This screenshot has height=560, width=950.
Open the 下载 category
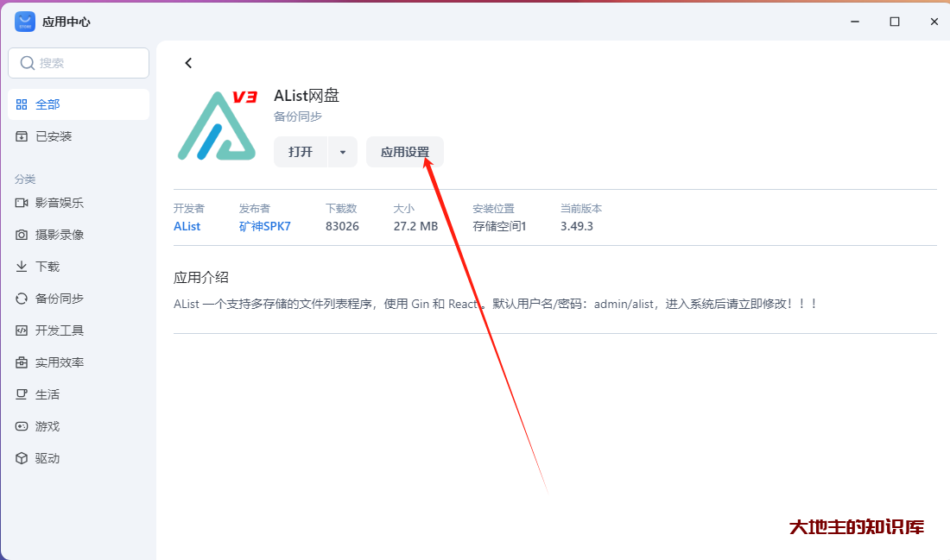79,267
